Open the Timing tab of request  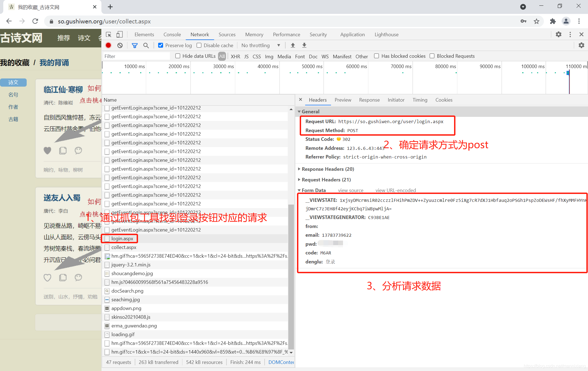pos(420,100)
